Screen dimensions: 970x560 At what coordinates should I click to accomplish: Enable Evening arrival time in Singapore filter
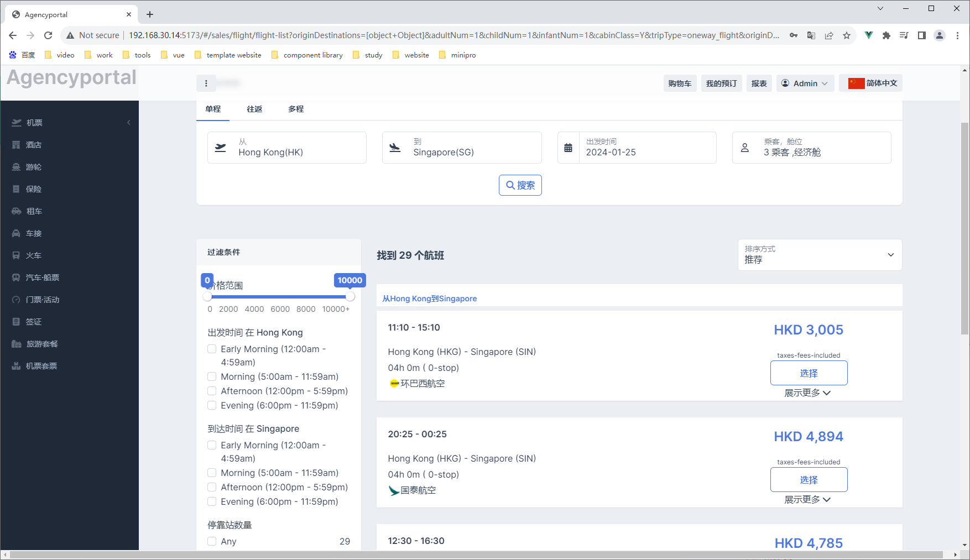pos(212,501)
